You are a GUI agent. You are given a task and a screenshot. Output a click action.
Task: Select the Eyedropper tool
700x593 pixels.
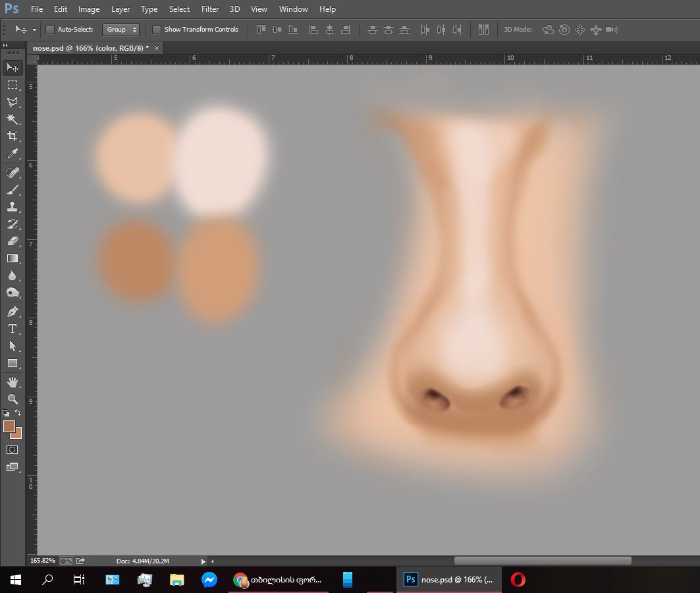click(13, 154)
